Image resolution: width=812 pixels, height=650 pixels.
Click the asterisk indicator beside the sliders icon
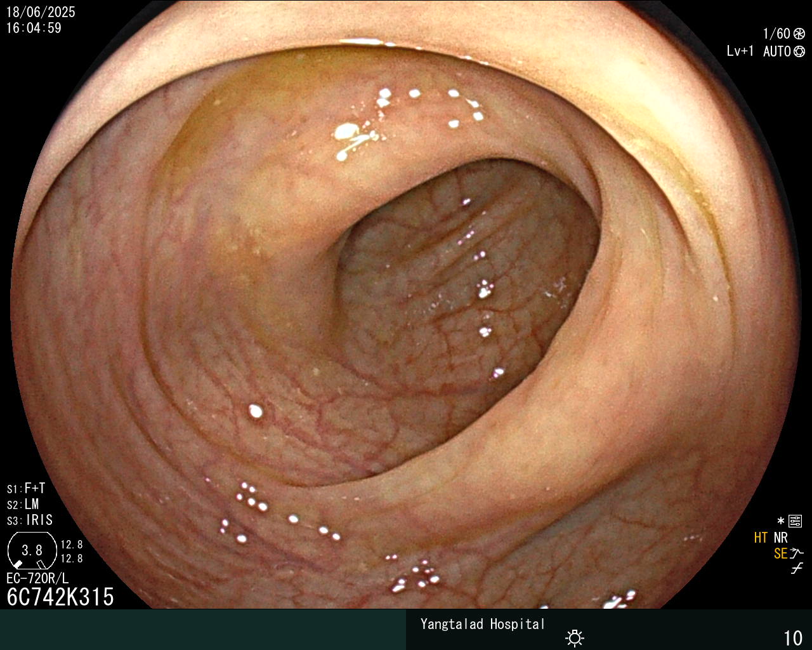coord(781,521)
